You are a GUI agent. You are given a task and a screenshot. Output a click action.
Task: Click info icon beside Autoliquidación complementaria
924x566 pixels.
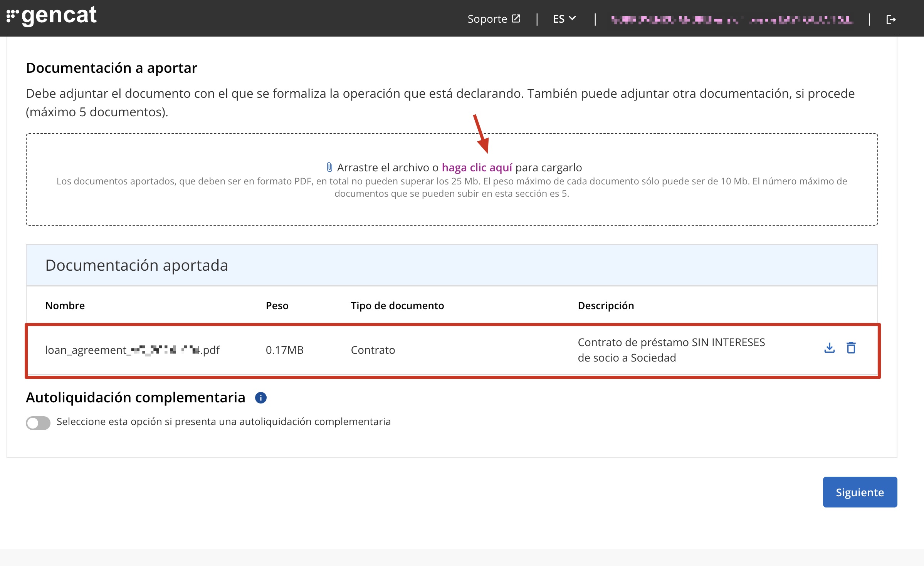click(261, 398)
